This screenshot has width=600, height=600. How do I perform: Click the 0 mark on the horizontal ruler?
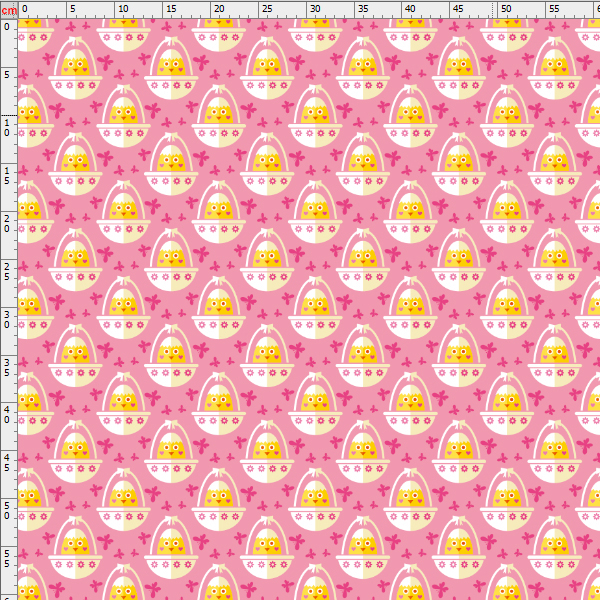click(25, 8)
